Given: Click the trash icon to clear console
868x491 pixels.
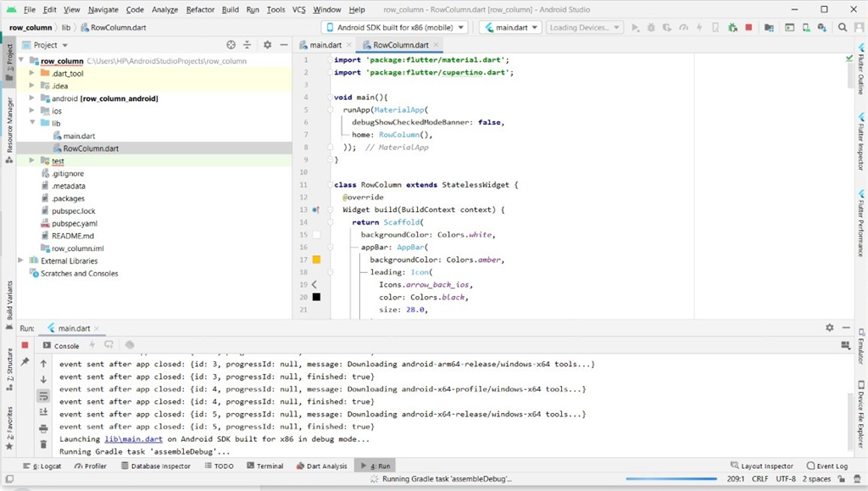Looking at the screenshot, I should 43,444.
